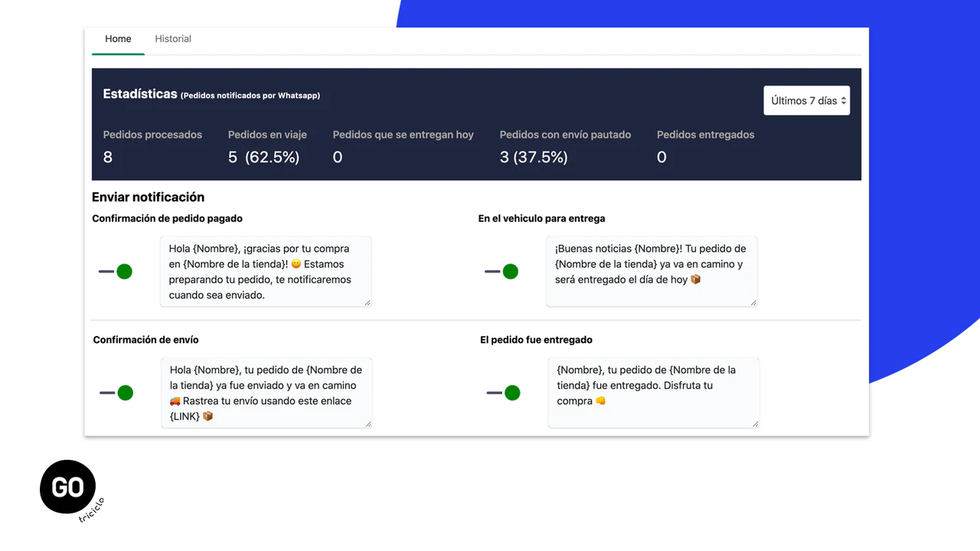Click the Pedidos notificados por Whatsapp subtitle
Viewport: 980px width, 551px height.
click(x=250, y=96)
